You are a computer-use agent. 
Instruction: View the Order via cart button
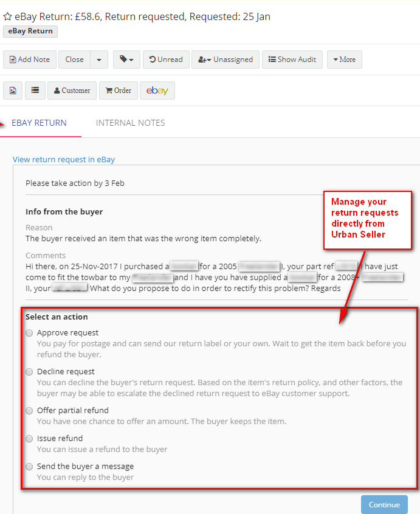[x=118, y=91]
